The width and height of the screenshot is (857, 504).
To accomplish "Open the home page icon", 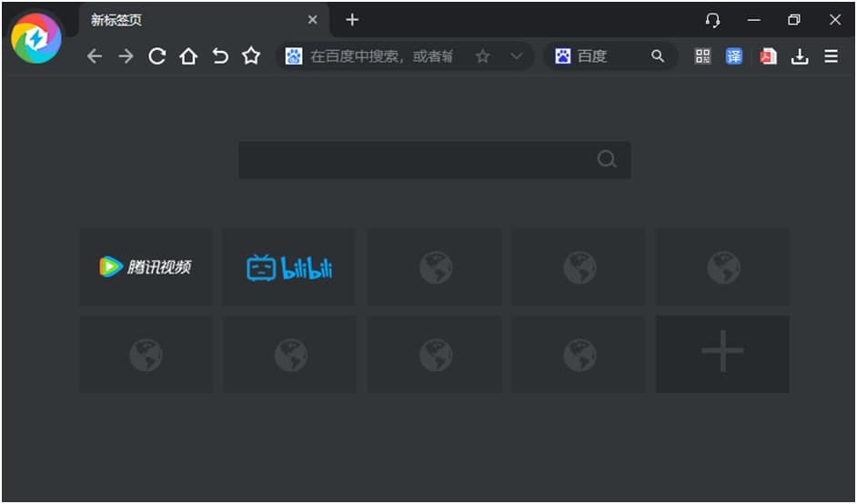I will point(188,55).
